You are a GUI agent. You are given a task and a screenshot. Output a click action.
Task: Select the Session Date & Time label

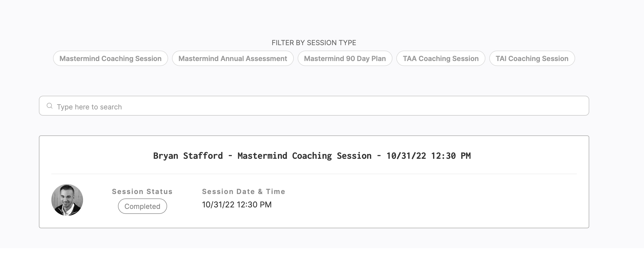click(243, 192)
